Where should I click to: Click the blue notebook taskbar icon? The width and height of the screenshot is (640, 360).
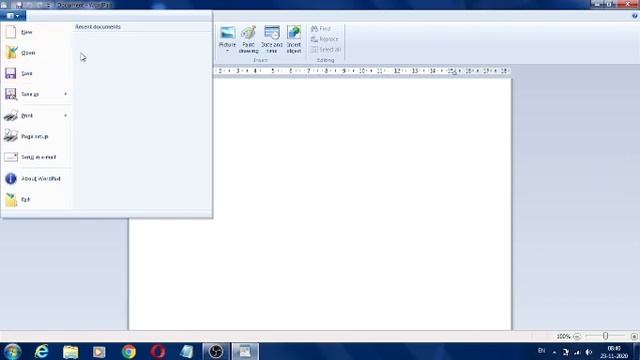[x=187, y=351]
